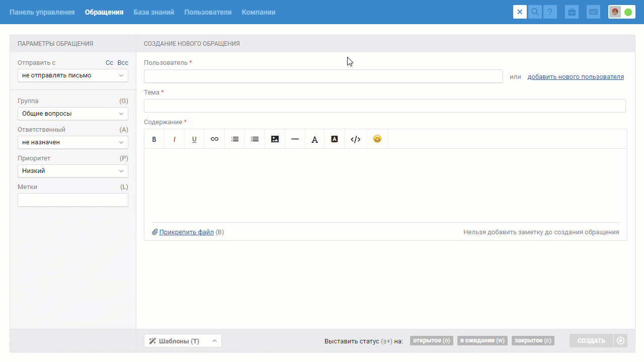Click the briefcase icon in header

tap(572, 12)
